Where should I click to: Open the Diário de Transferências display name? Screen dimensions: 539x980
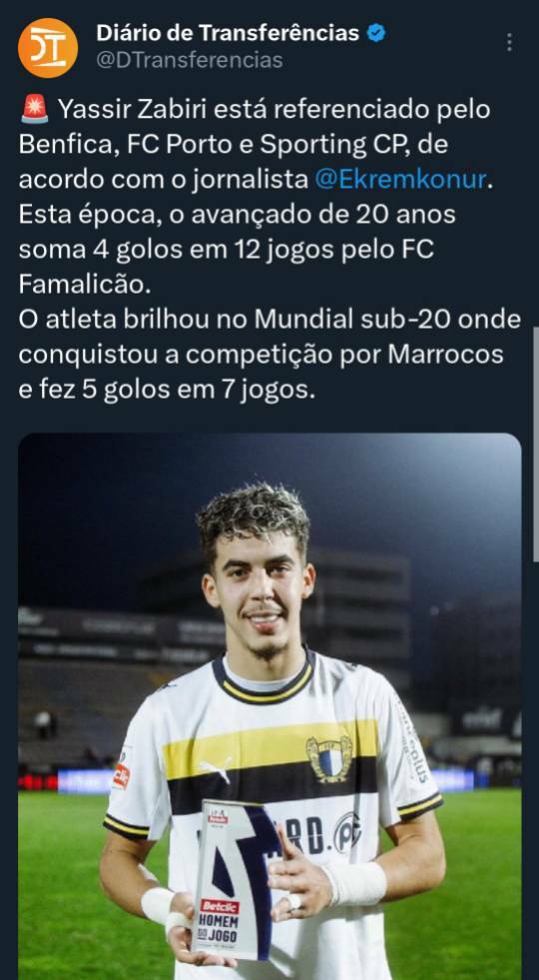coord(228,33)
